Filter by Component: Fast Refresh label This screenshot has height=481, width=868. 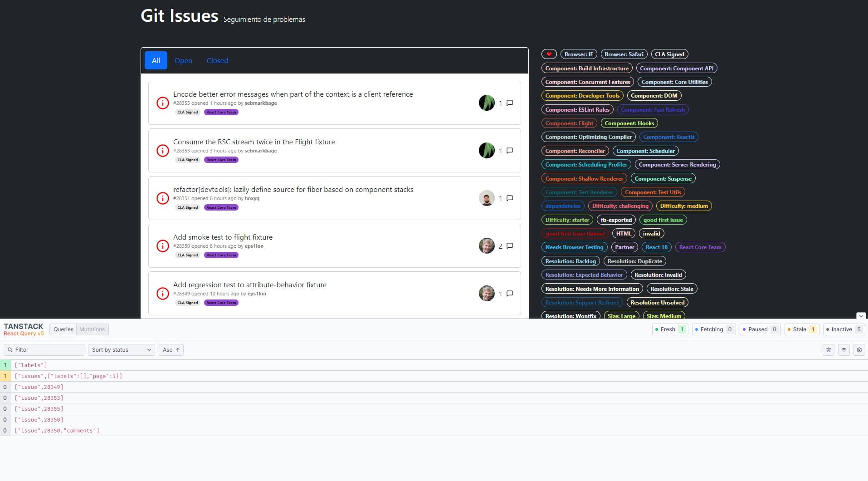(653, 110)
